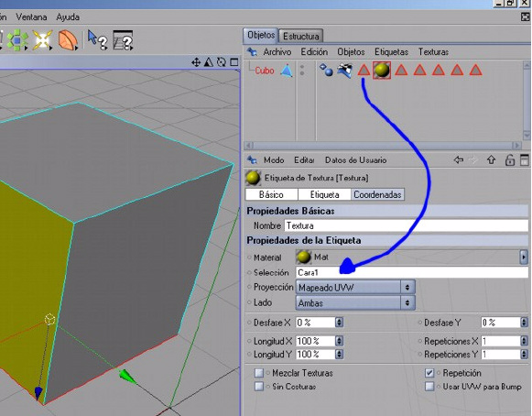The width and height of the screenshot is (532, 416).
Task: Toggle Cubo visibility dots
Action: (302, 70)
